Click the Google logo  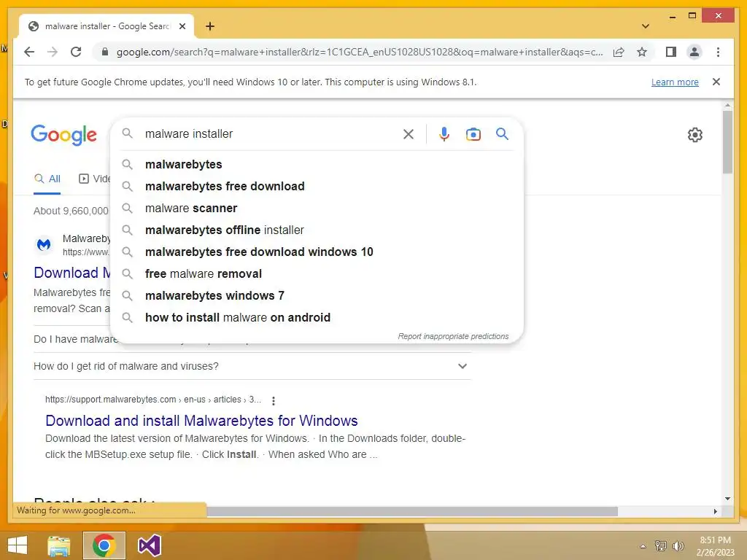coord(64,135)
